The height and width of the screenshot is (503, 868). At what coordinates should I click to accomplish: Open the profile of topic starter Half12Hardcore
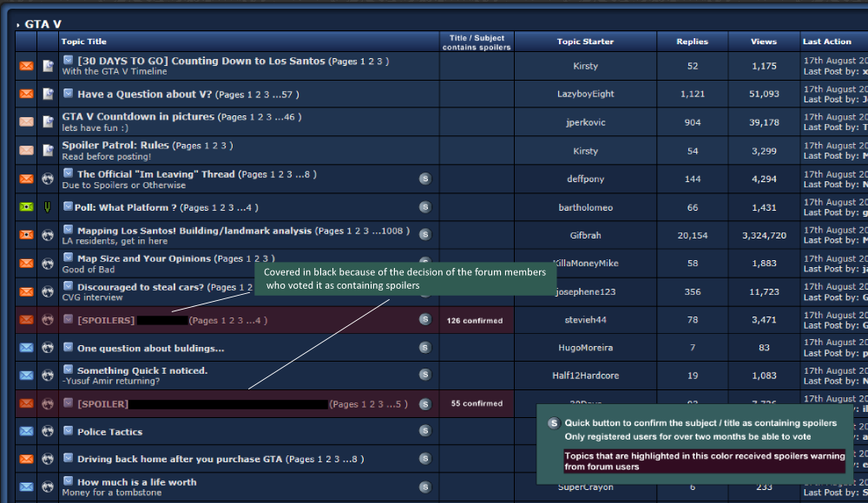coord(585,376)
